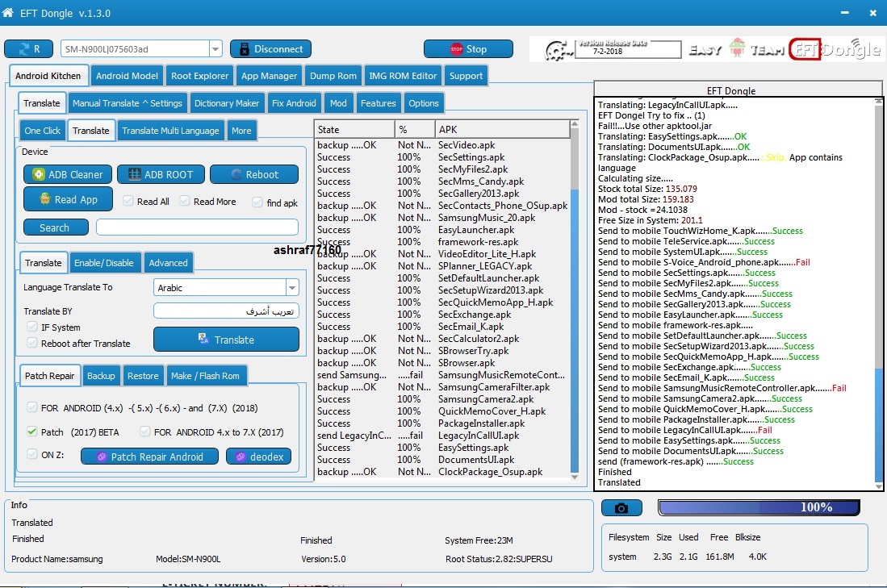Open the Mod tab
887x588 pixels.
click(338, 103)
